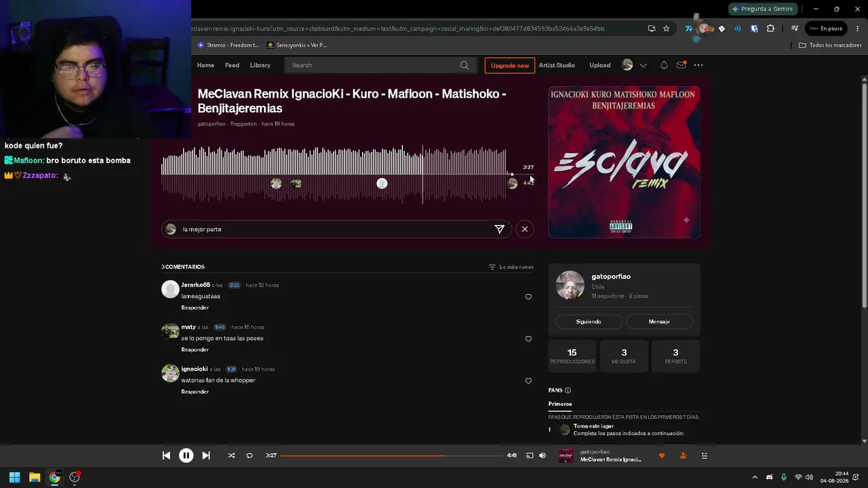
Task: Go to the Home tab
Action: pyautogui.click(x=205, y=65)
